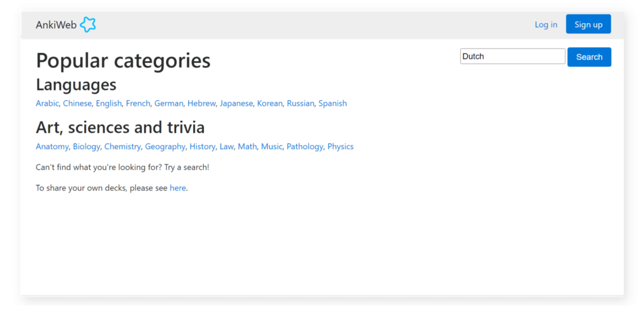Open the Japanese language category
This screenshot has height=309, width=644.
[x=236, y=103]
